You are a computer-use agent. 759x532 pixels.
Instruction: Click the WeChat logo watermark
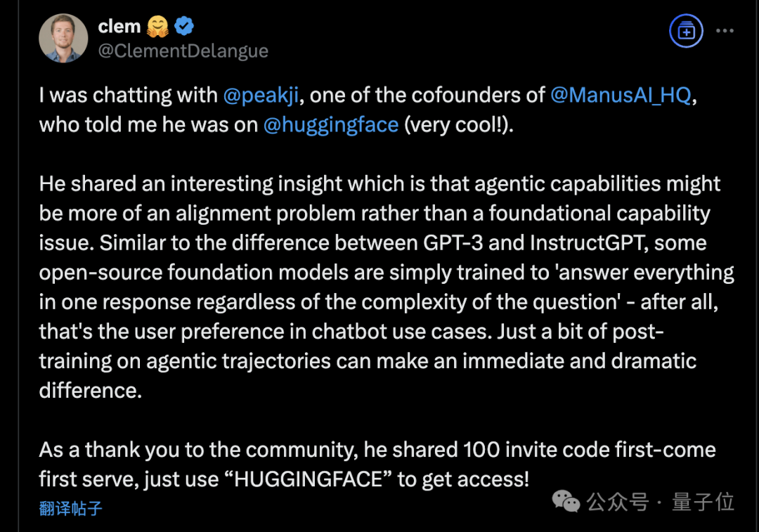[566, 501]
